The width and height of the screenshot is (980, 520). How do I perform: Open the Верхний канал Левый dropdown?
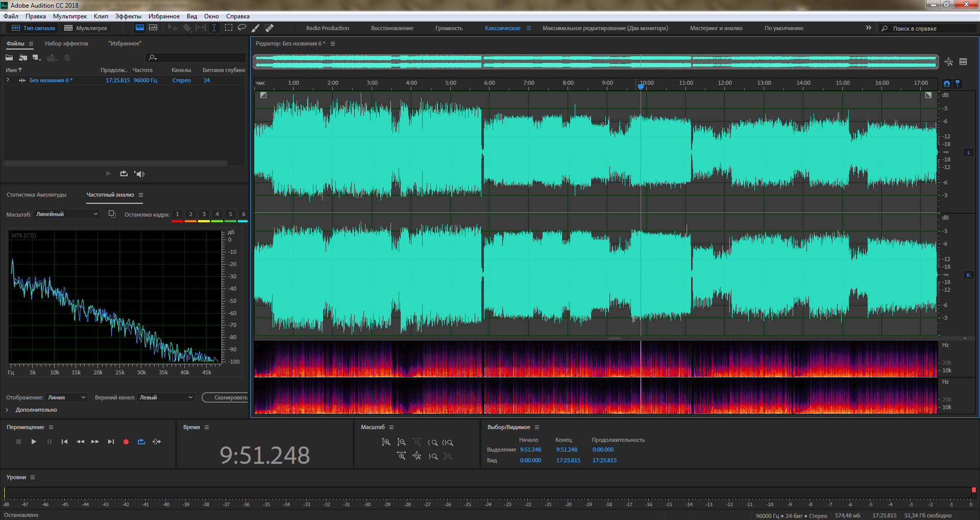166,397
